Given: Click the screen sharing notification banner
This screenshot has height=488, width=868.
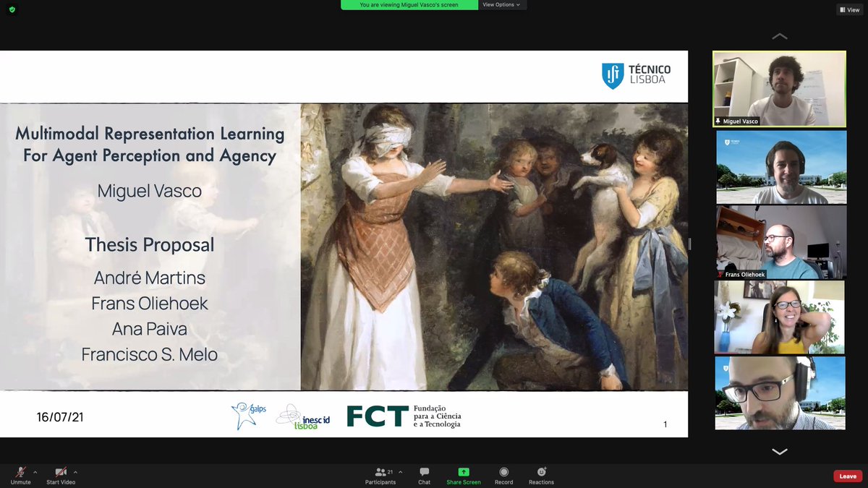Looking at the screenshot, I should 409,4.
